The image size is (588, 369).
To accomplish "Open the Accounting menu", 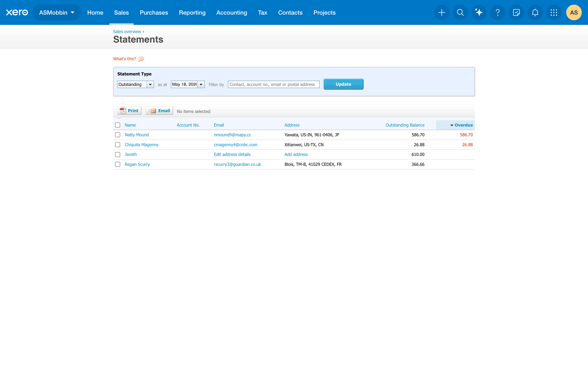I will tap(232, 13).
